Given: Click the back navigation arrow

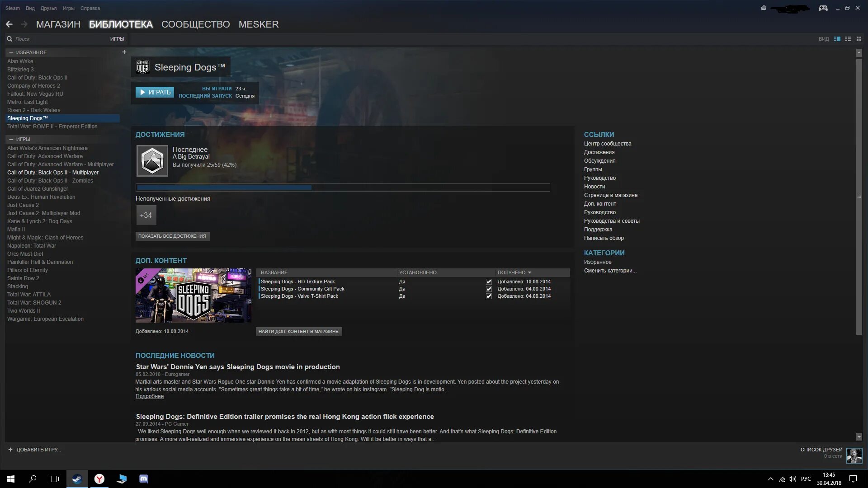Looking at the screenshot, I should coord(9,24).
